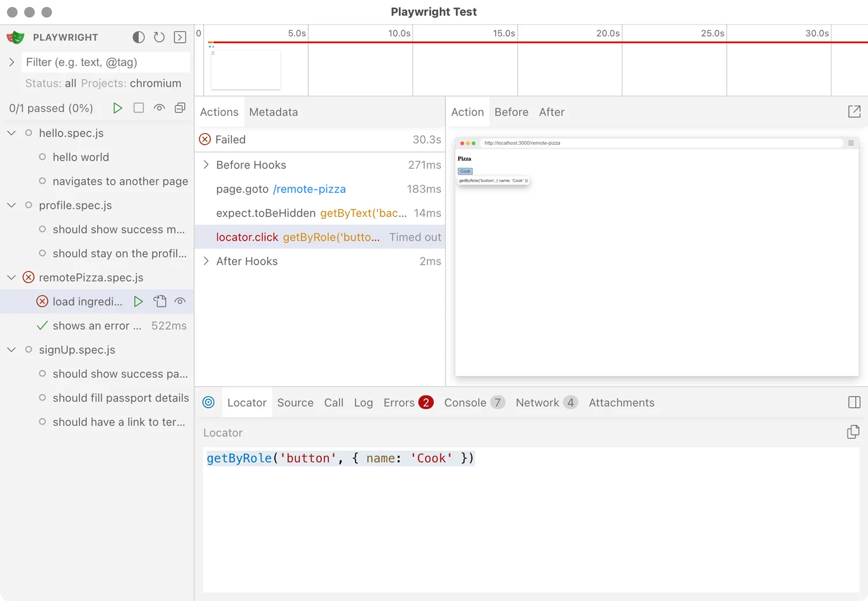The image size is (868, 601).
Task: Collapse the test list sidebar
Action: click(x=180, y=37)
